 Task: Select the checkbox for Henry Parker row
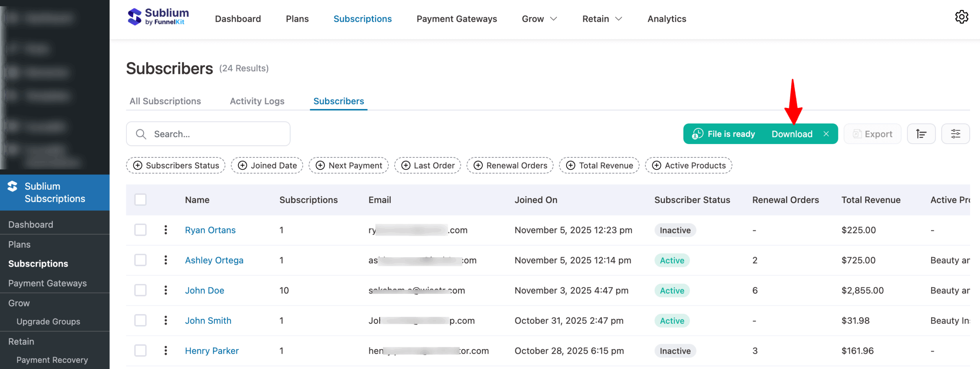tap(140, 350)
